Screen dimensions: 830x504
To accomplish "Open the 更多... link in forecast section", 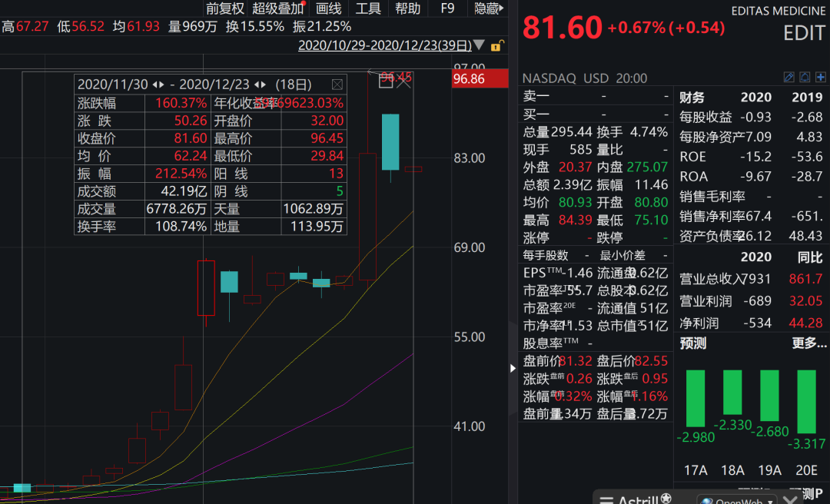I will [808, 343].
